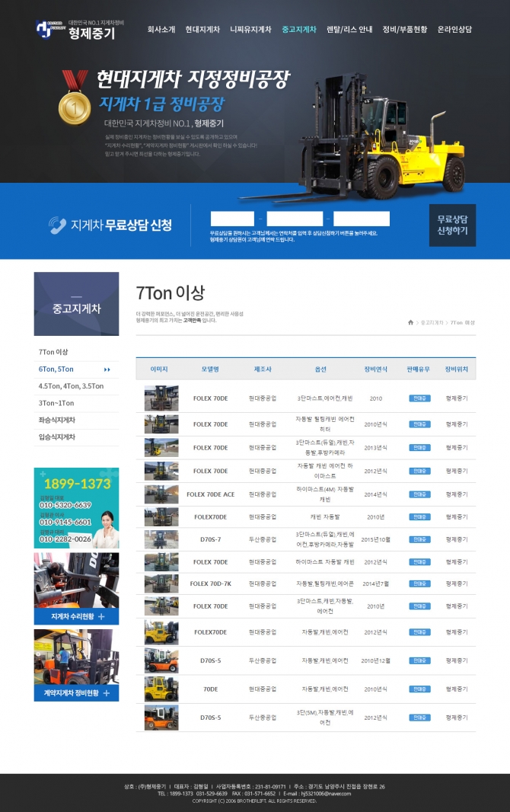Image resolution: width=510 pixels, height=812 pixels.
Task: Open the yellow 70DE forklift thumbnail
Action: (161, 689)
